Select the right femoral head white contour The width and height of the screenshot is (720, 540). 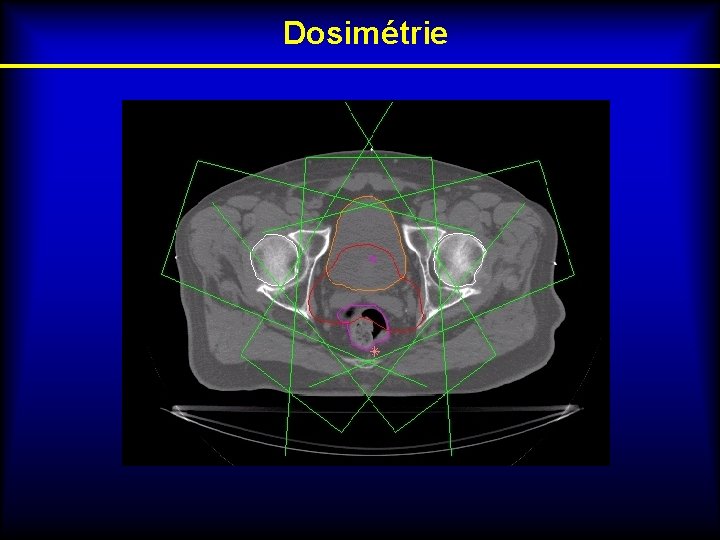(x=459, y=259)
